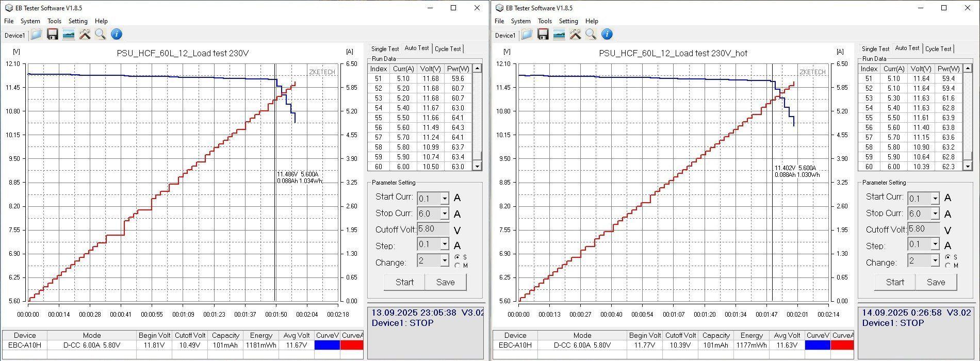Click the blue info icon in right window

click(607, 35)
